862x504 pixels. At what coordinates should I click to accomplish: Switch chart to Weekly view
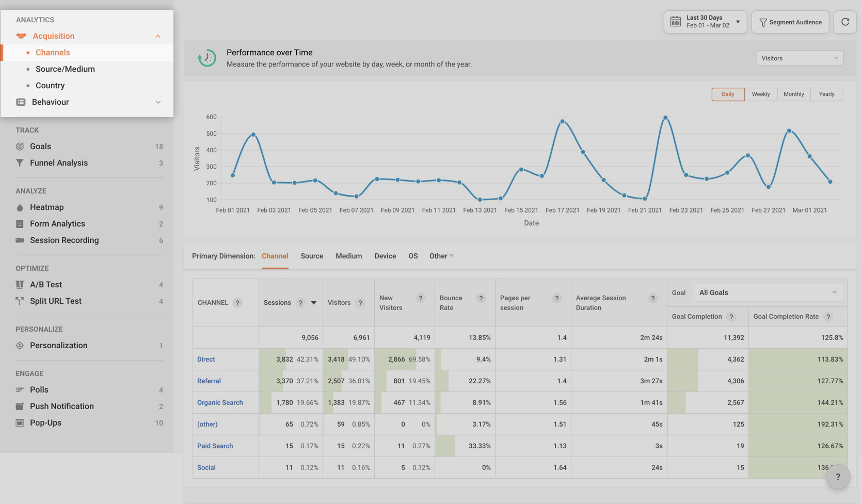(x=760, y=94)
